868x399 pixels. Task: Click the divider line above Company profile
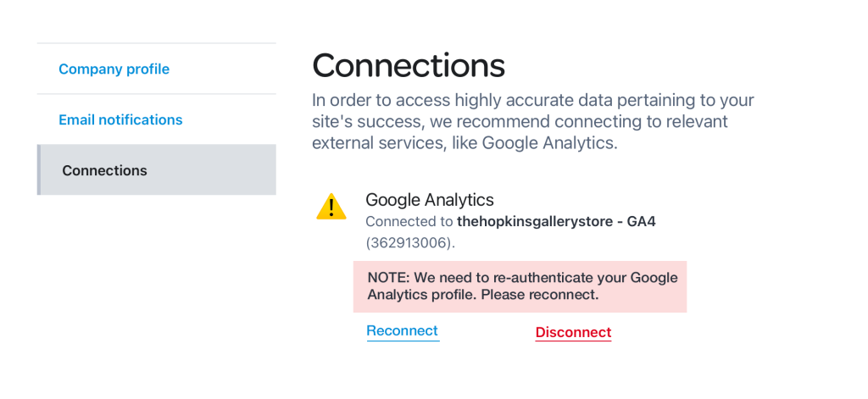(x=157, y=43)
